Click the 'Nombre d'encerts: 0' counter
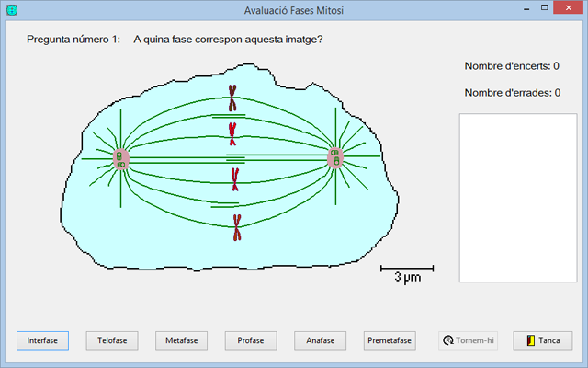588x368 pixels. coord(512,66)
